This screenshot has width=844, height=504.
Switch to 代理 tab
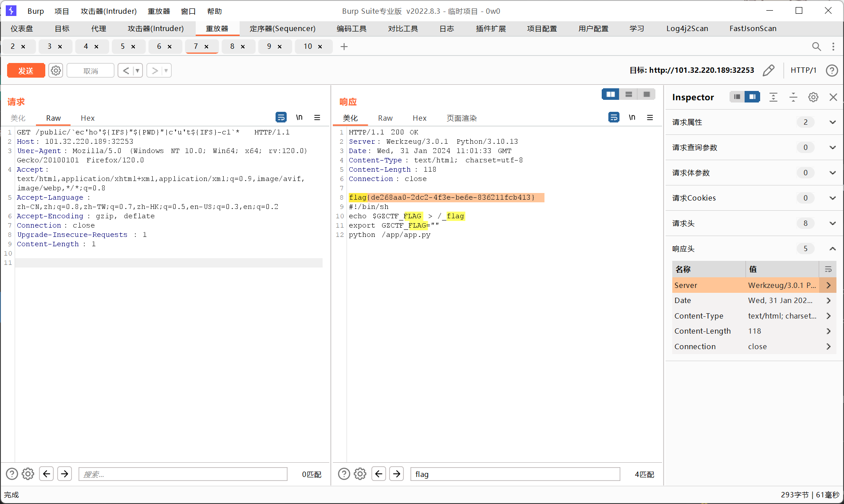click(x=99, y=28)
